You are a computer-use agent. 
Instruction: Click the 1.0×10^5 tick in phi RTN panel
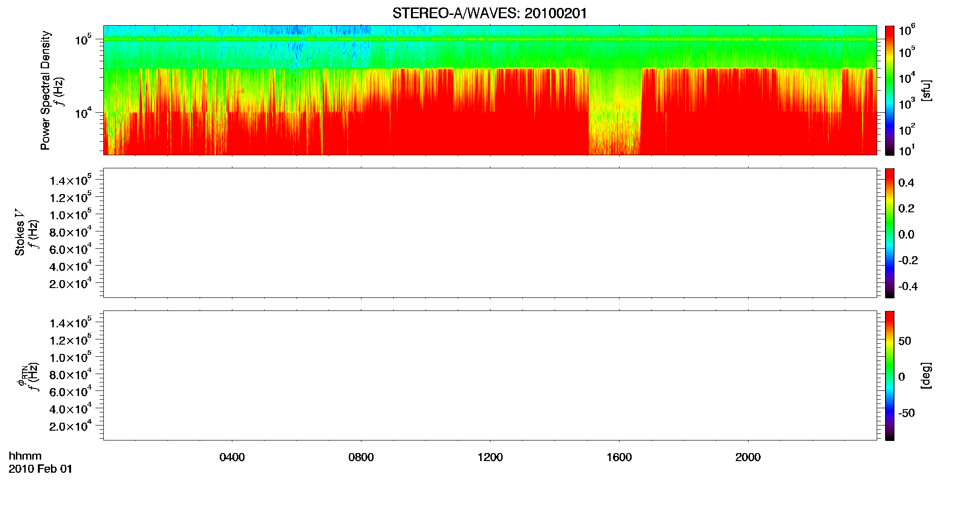point(71,357)
